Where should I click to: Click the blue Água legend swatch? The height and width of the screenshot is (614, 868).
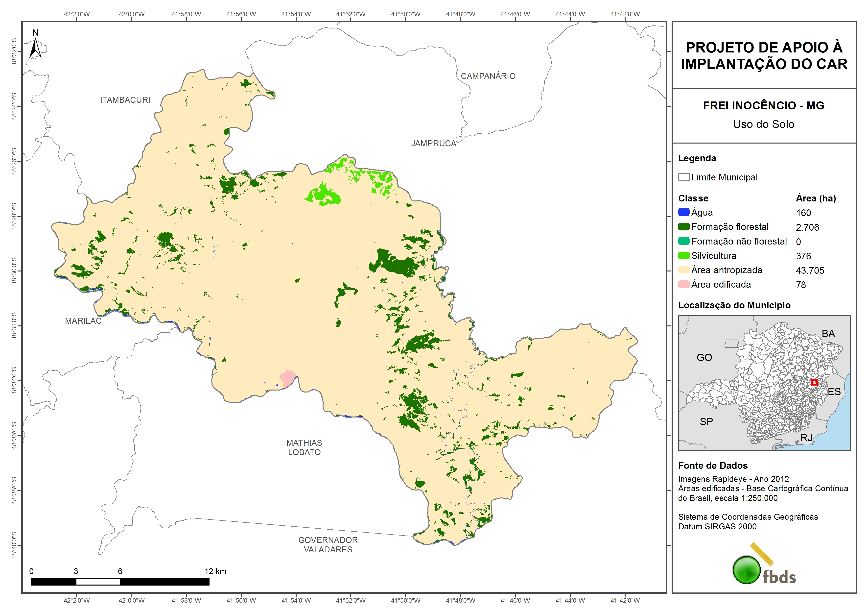(x=683, y=212)
